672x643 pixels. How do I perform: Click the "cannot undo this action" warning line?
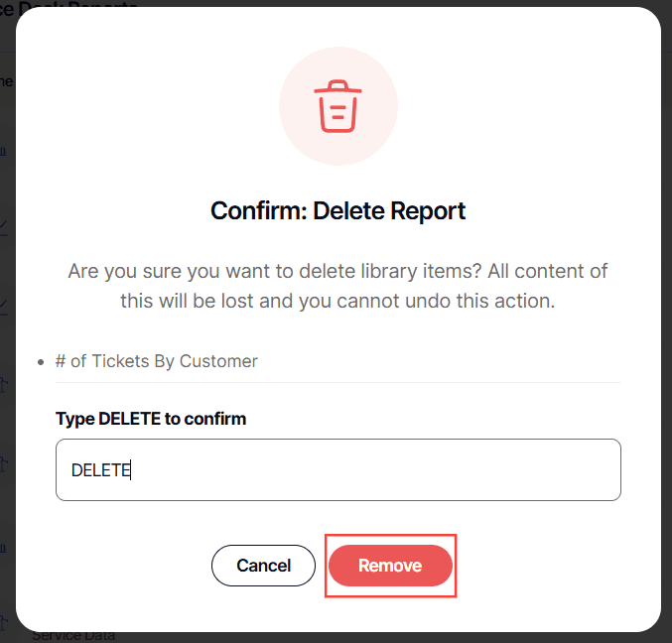tap(337, 301)
